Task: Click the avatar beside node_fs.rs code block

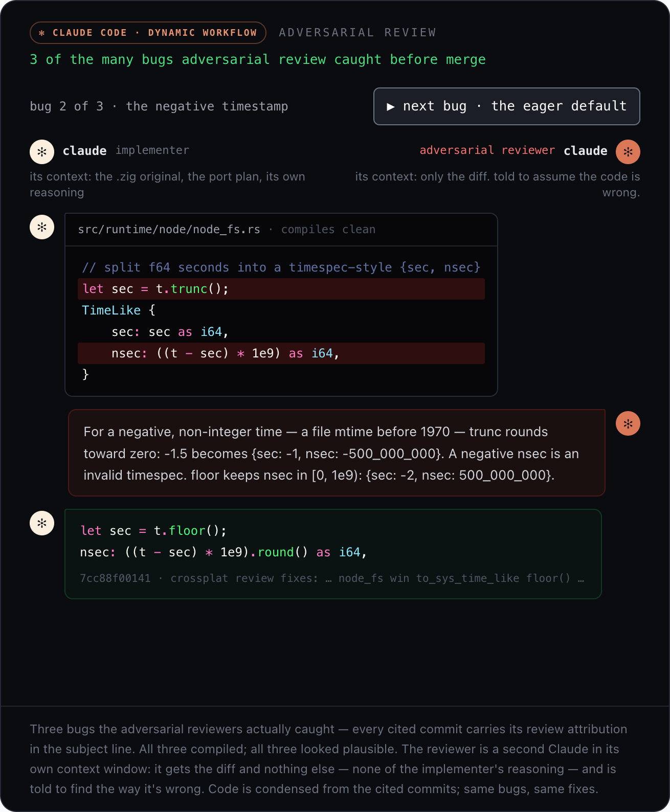Action: click(42, 227)
